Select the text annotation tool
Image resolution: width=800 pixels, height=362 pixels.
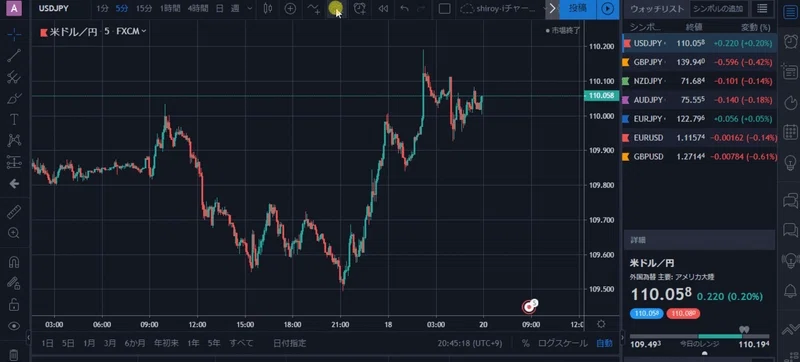click(14, 120)
